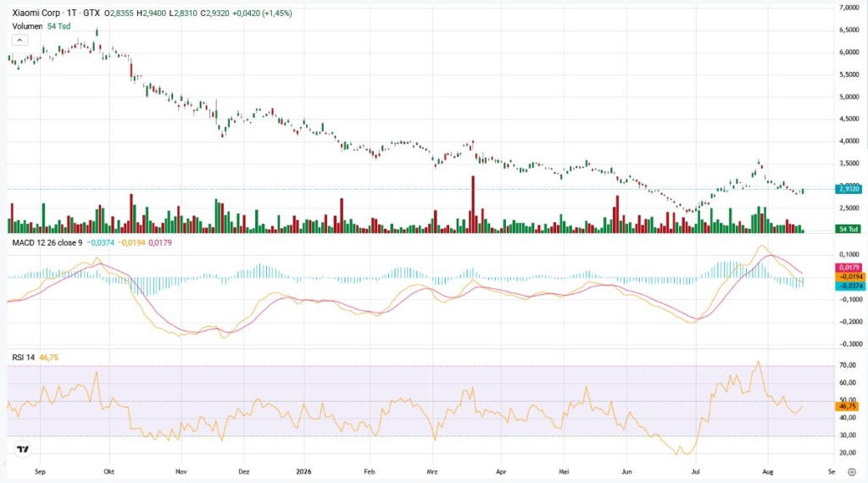Click the Xiaomi Corp symbol title
The height and width of the screenshot is (483, 868).
(x=36, y=13)
